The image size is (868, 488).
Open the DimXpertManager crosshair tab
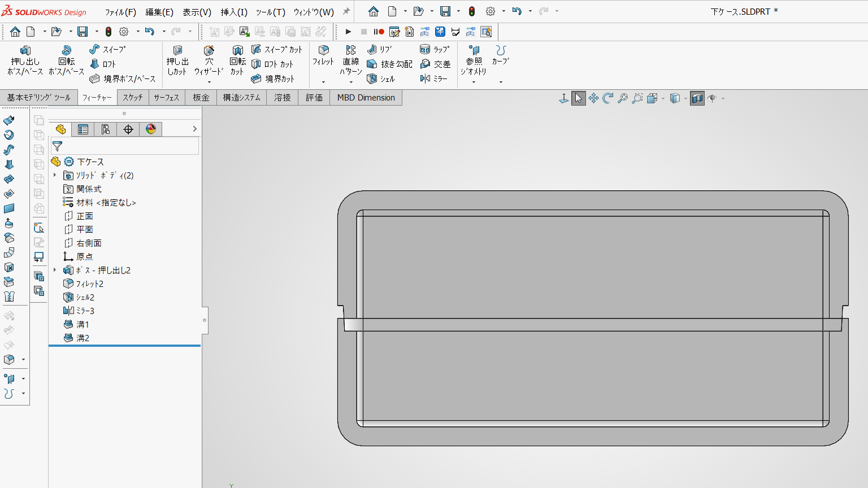point(128,129)
